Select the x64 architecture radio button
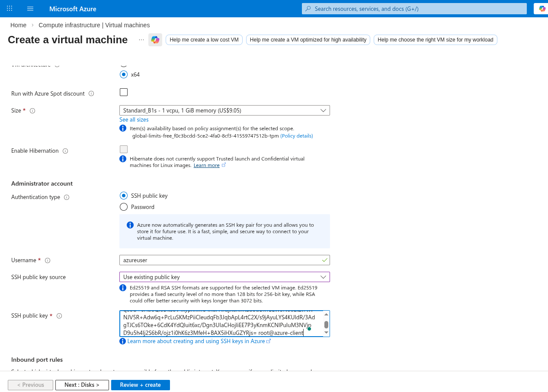 click(x=124, y=74)
